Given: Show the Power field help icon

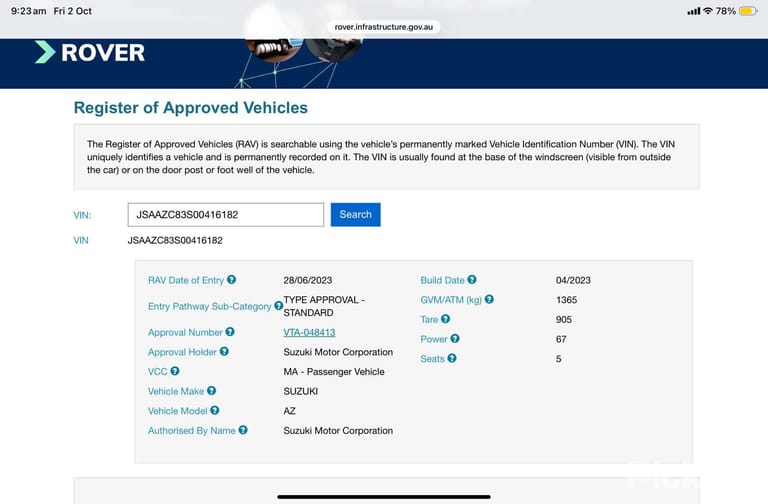Looking at the screenshot, I should click(455, 338).
